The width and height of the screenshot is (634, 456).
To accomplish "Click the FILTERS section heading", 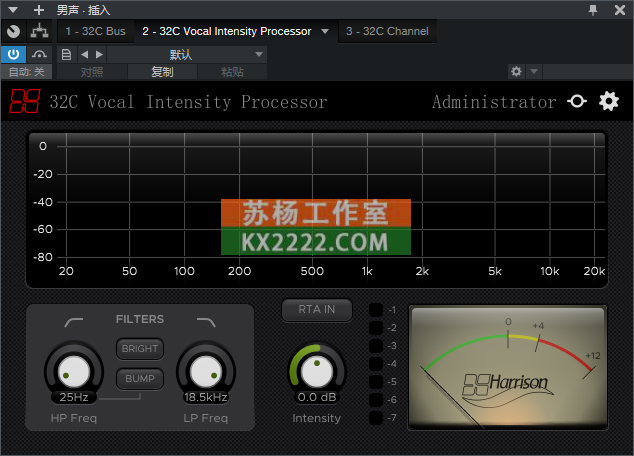I will coord(140,319).
